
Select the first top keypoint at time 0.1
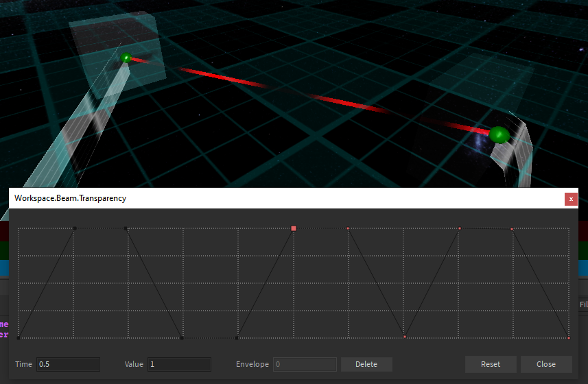(x=75, y=228)
